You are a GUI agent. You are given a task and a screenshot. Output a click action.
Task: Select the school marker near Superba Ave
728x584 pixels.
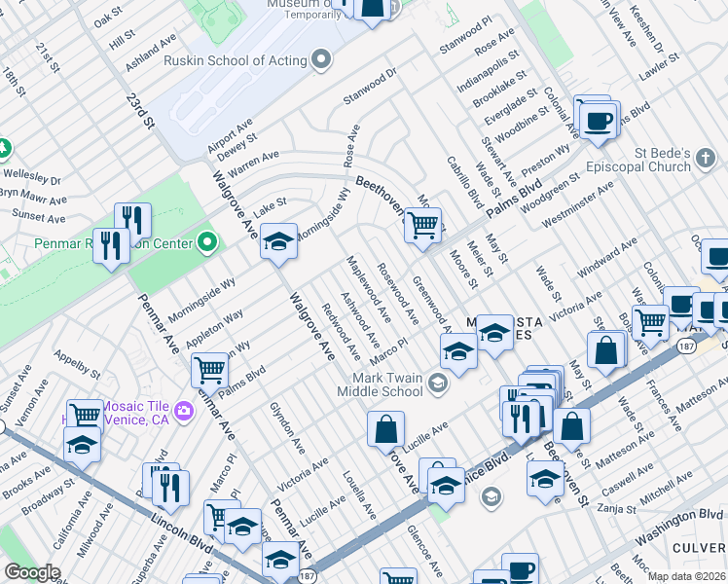coord(242,529)
